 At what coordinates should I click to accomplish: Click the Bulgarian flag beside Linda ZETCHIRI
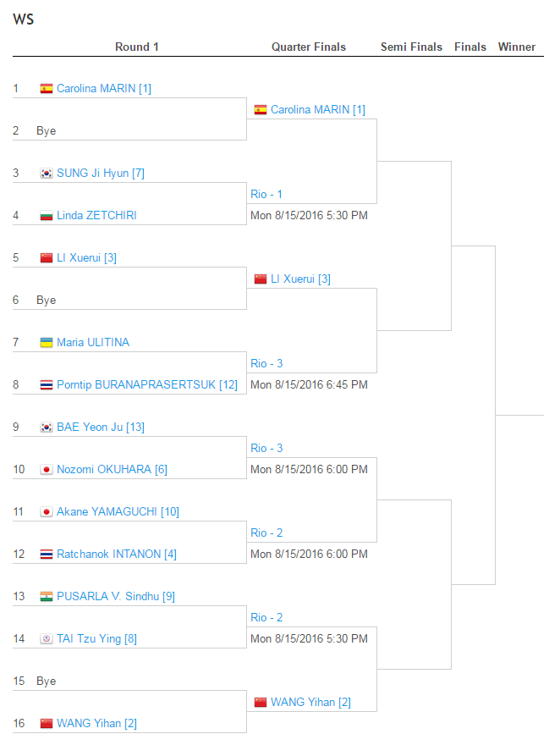(47, 216)
